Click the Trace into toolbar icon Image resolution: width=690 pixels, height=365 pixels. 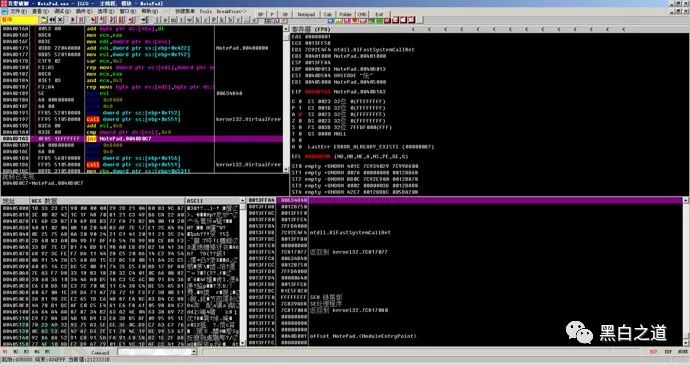[x=112, y=20]
